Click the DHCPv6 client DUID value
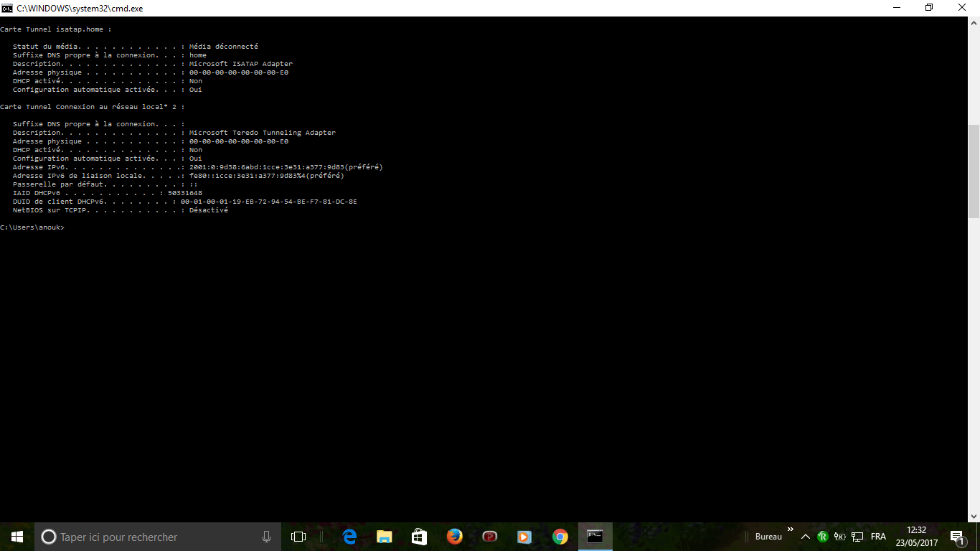Screen dimensions: 980x551 [269, 202]
